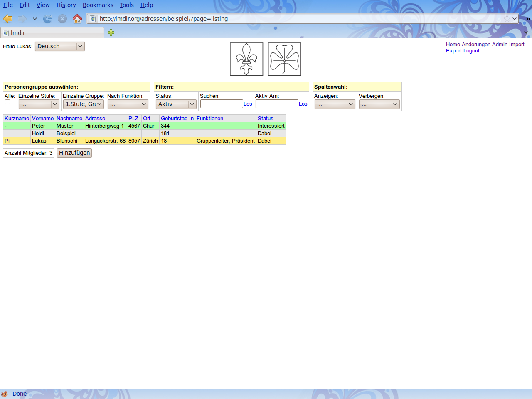The width and height of the screenshot is (532, 399).
Task: Select the lmdir browser tab
Action: click(x=52, y=33)
